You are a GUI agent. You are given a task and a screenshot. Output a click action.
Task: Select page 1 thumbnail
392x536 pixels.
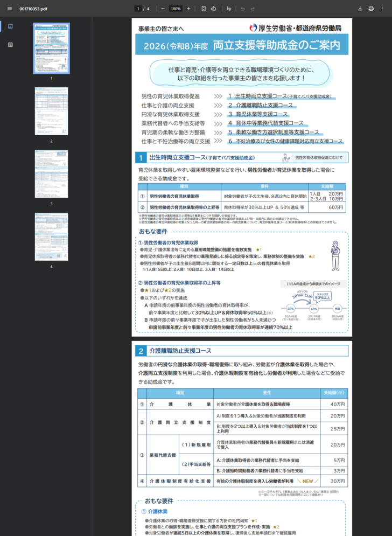point(51,48)
